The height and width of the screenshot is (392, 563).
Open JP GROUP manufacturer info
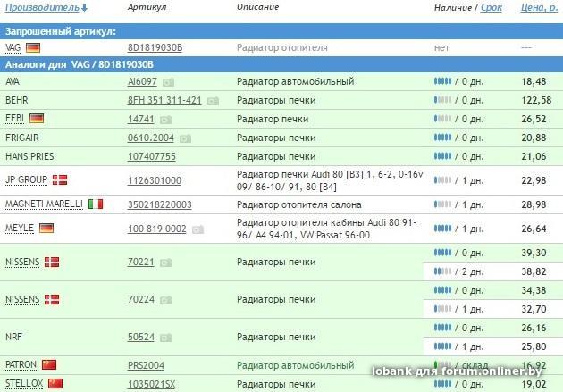(26, 180)
